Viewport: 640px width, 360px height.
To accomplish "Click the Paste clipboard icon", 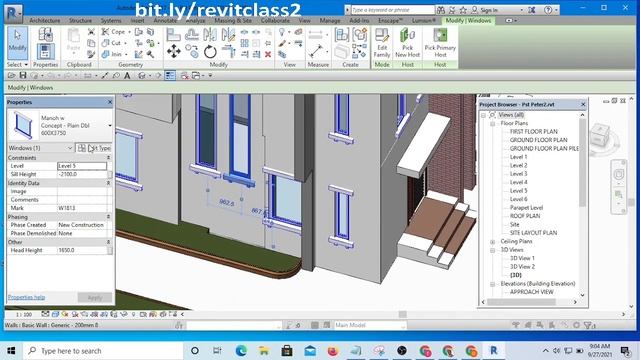I will (x=73, y=41).
